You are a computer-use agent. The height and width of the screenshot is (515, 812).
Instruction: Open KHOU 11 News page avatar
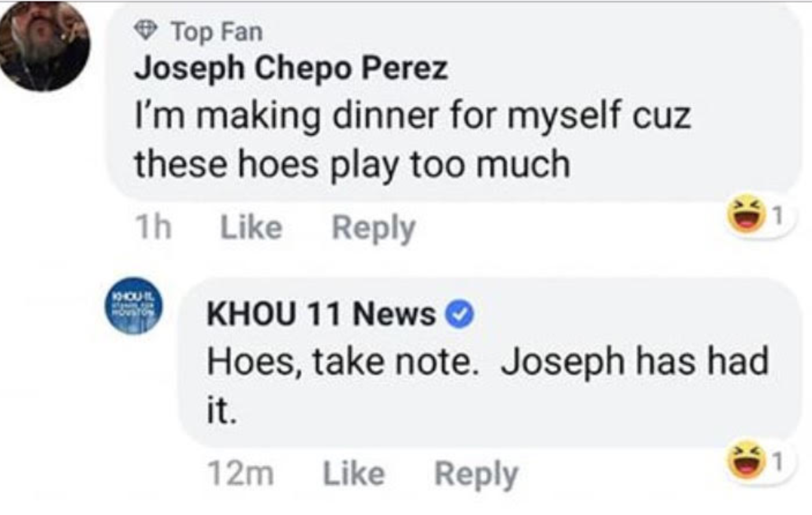(x=133, y=307)
